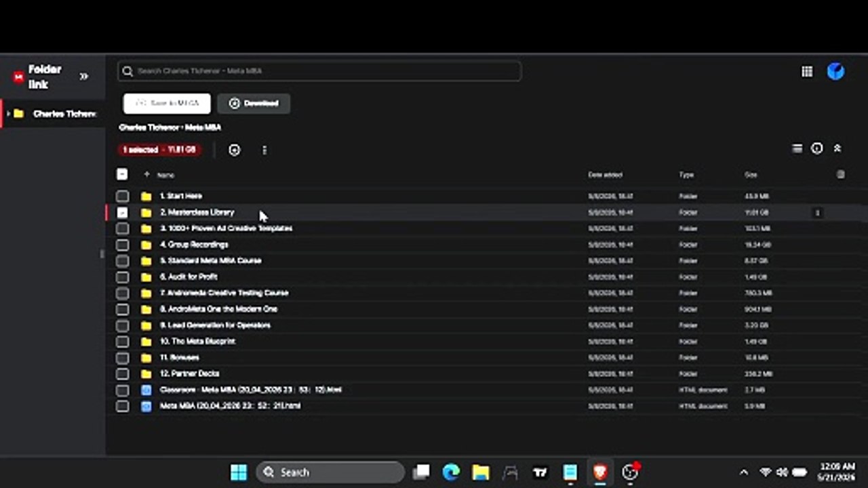Collapse the sidebar with the double-arrow

tap(84, 77)
